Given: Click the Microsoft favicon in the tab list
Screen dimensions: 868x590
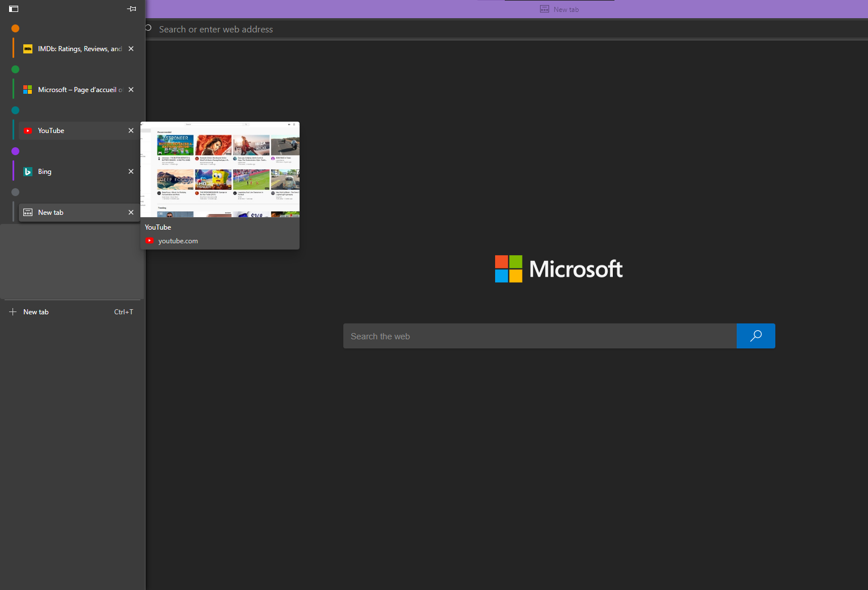Looking at the screenshot, I should pyautogui.click(x=28, y=89).
